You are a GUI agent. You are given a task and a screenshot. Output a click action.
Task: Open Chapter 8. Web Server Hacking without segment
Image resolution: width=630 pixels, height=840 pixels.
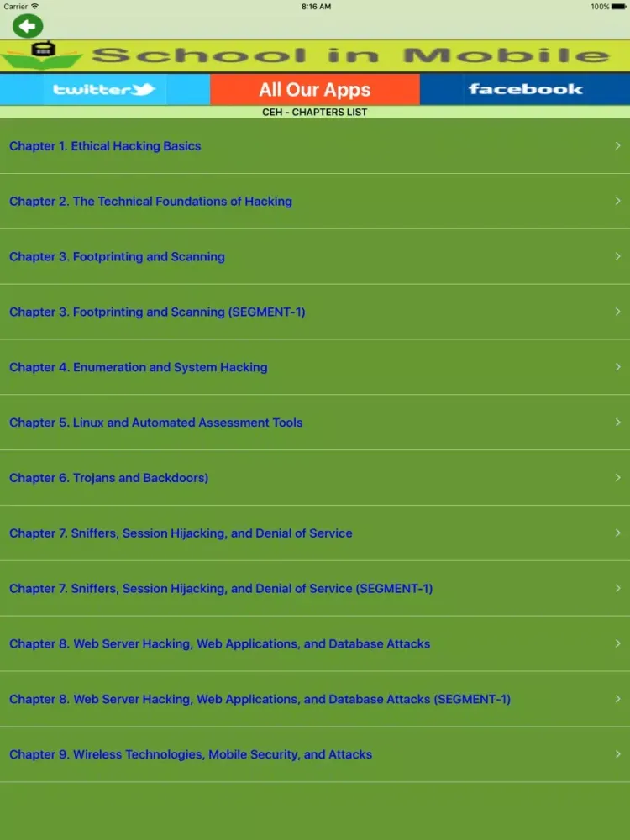pyautogui.click(x=315, y=643)
